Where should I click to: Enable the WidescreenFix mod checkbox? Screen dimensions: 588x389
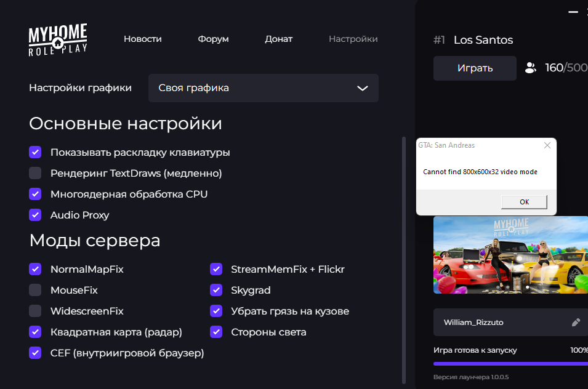[35, 311]
